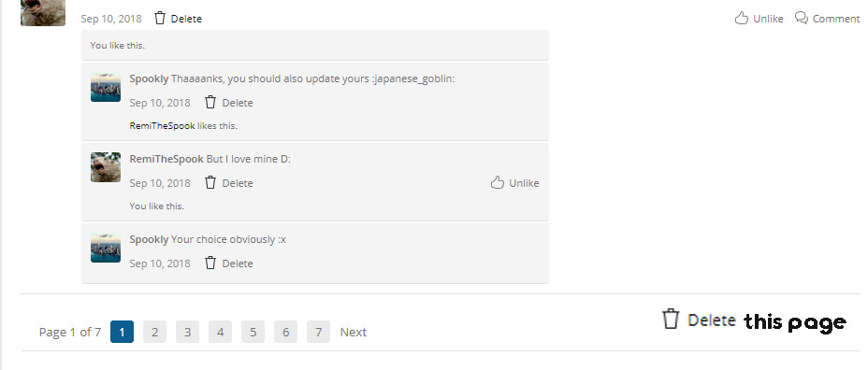Image resolution: width=868 pixels, height=370 pixels.
Task: Jump to last page 7
Action: tap(318, 332)
